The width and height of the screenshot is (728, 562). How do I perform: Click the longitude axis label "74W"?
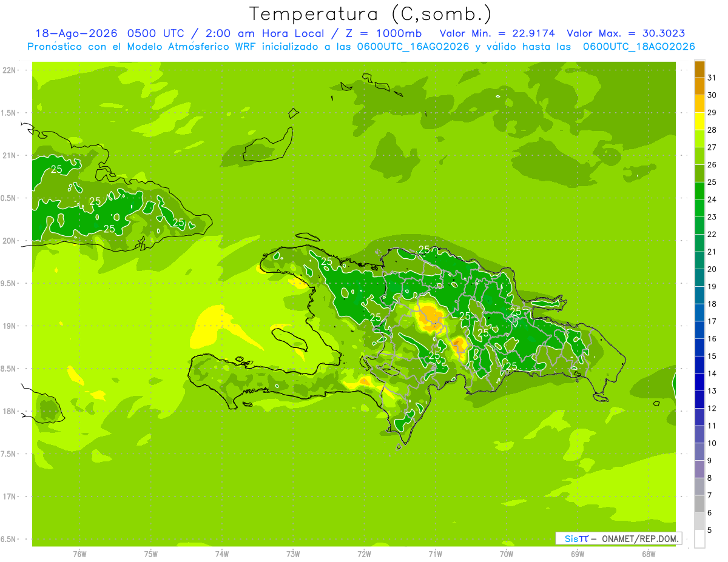coord(222,554)
